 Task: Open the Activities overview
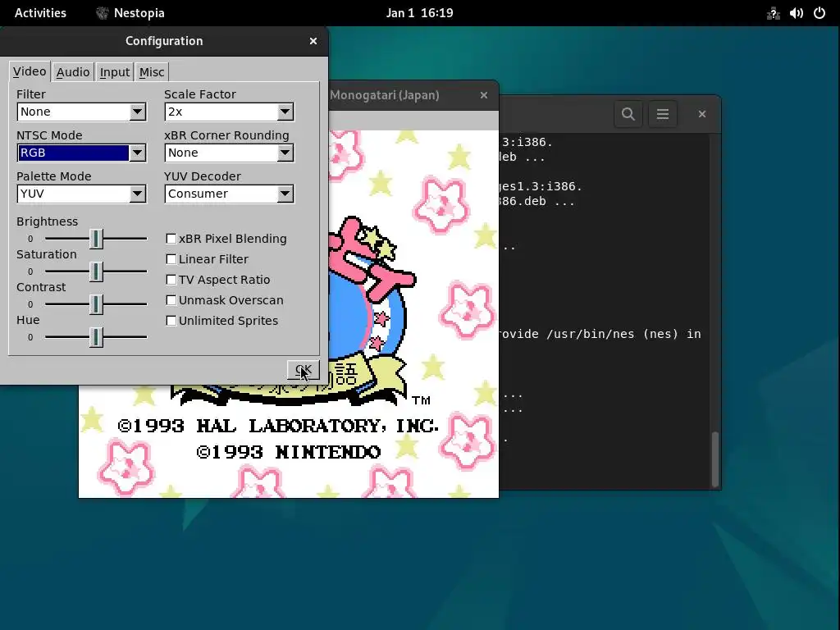(40, 13)
